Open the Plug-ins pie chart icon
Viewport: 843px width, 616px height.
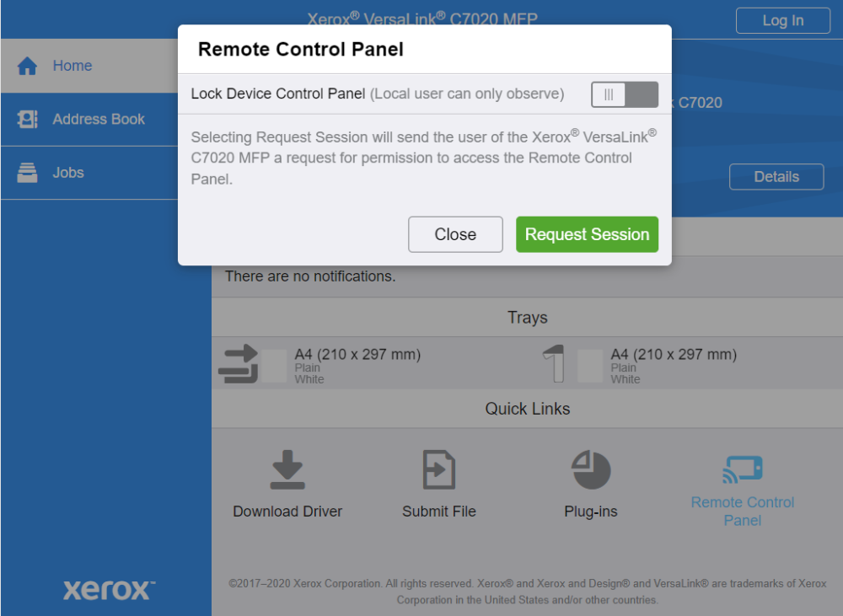590,469
